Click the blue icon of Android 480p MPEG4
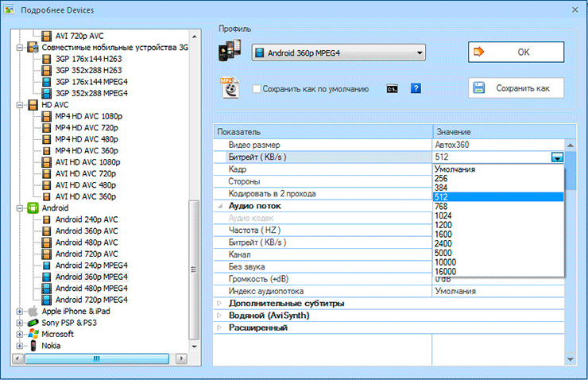Screen dimensions: 588x380 (47, 288)
